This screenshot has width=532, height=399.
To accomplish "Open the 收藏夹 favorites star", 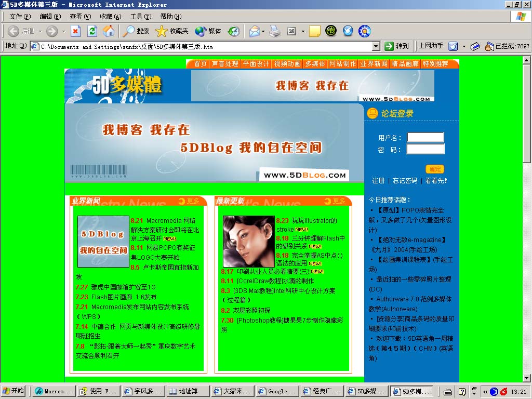I will click(171, 31).
